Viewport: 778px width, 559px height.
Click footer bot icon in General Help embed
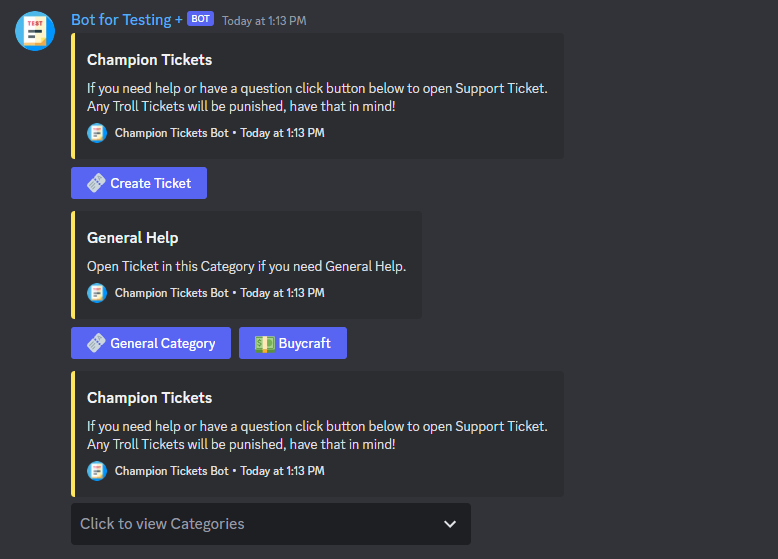click(97, 293)
